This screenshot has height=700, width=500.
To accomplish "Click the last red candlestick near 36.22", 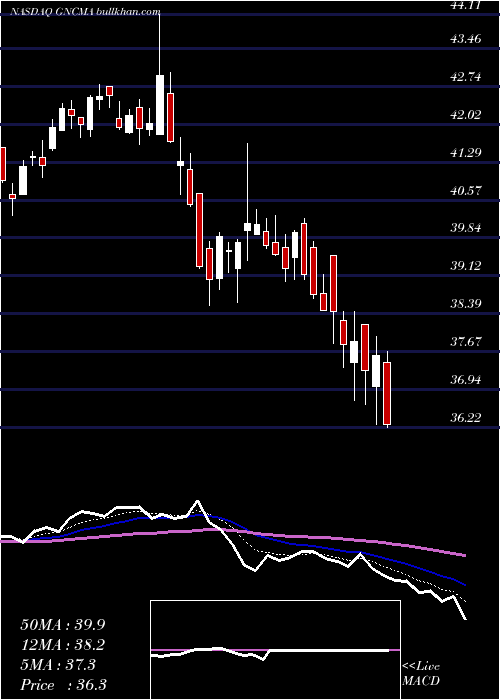I will 387,389.
